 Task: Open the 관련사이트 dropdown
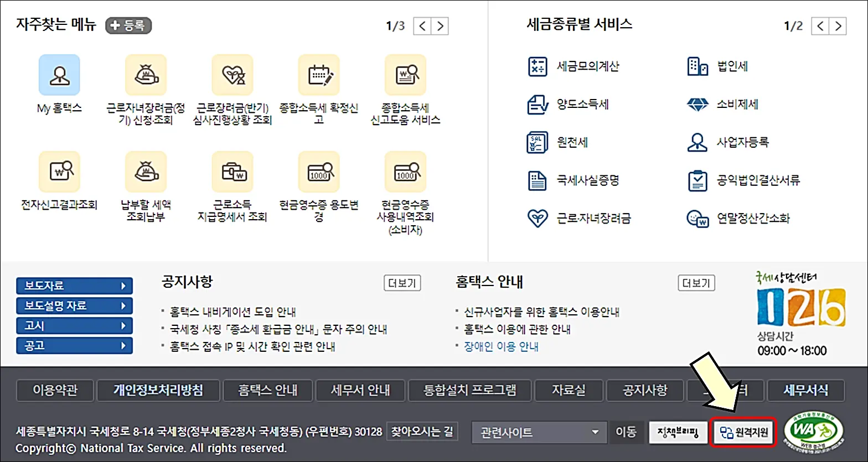tap(539, 432)
